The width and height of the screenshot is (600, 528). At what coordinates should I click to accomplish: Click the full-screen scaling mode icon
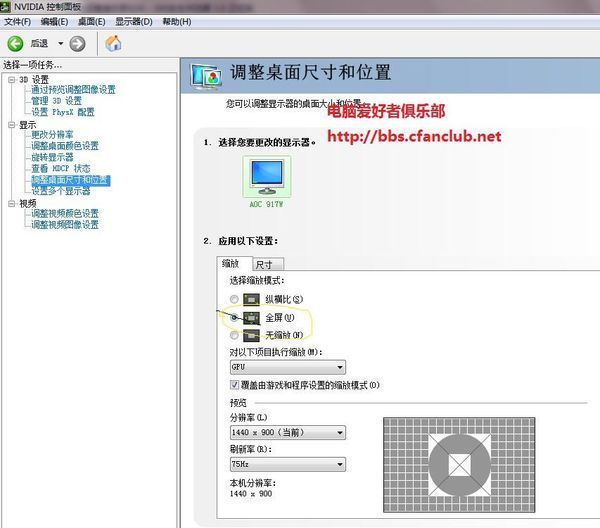click(x=251, y=318)
